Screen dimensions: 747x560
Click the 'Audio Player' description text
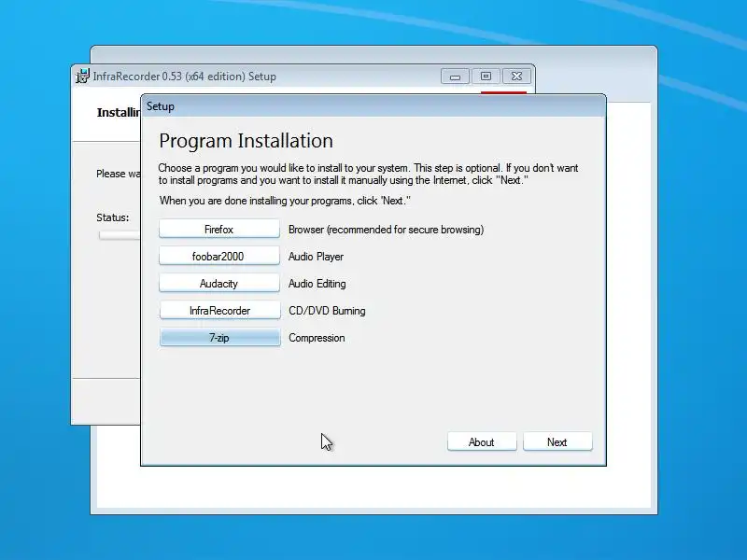tap(316, 257)
